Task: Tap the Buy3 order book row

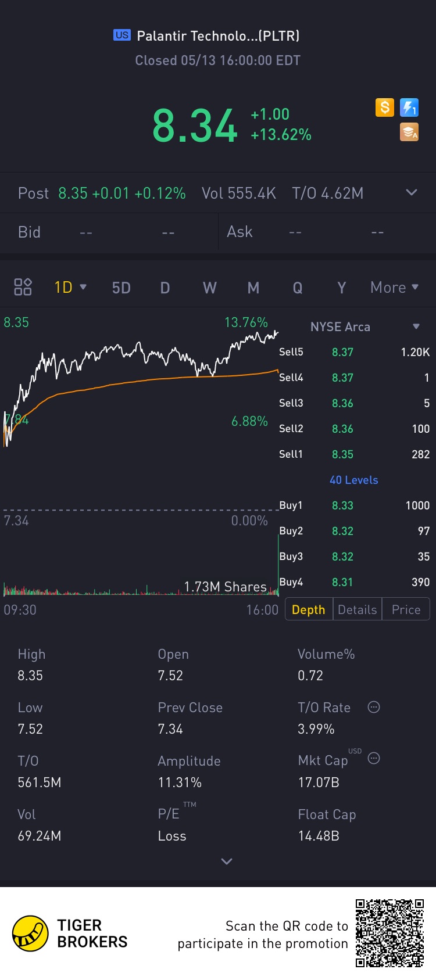Action: pyautogui.click(x=354, y=557)
